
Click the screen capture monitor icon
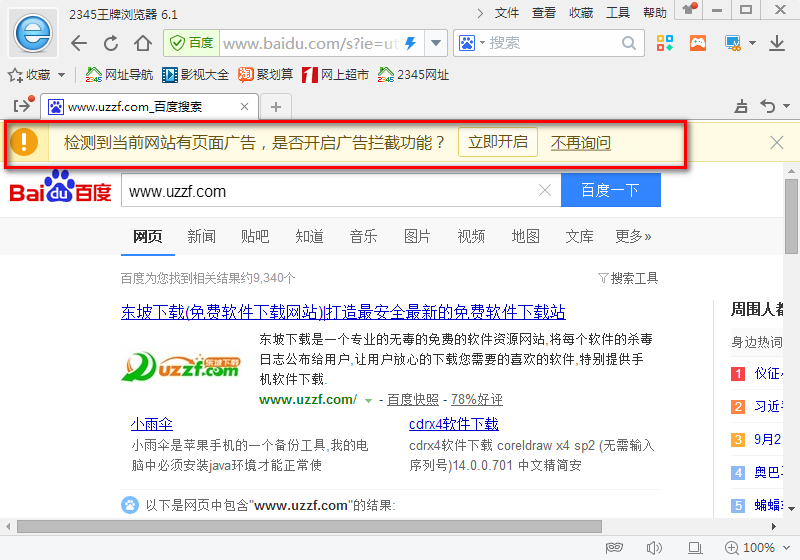733,43
